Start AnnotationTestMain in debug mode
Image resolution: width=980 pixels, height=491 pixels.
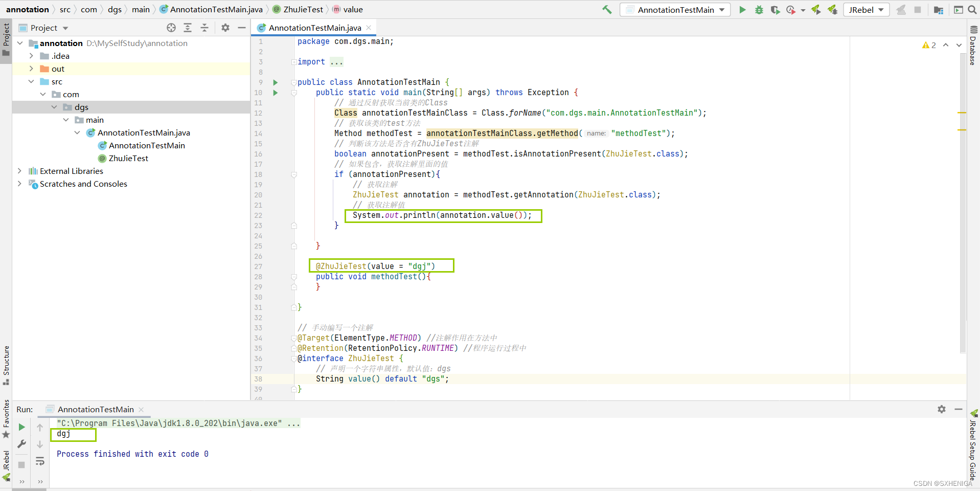coord(759,9)
